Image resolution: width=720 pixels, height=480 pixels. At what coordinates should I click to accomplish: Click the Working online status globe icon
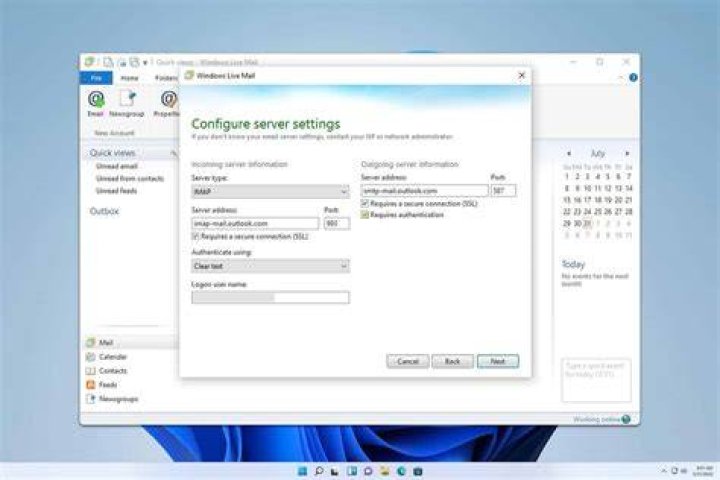point(625,419)
